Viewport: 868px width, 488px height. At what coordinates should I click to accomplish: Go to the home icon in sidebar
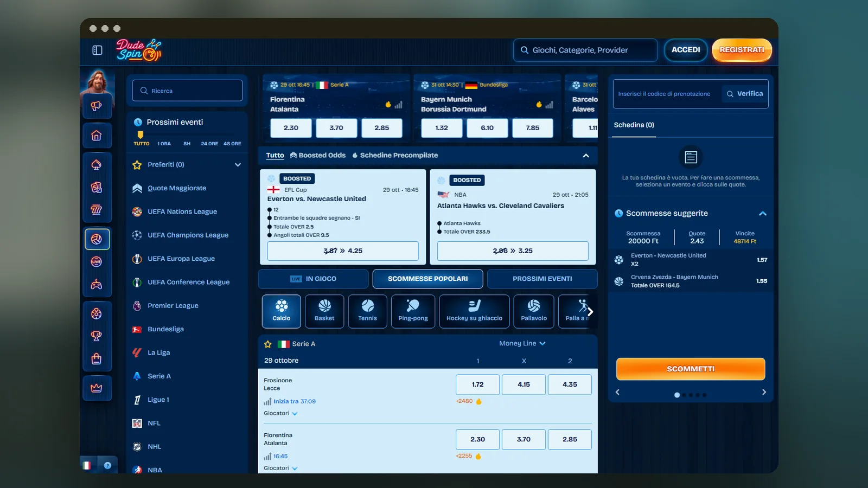tap(97, 136)
